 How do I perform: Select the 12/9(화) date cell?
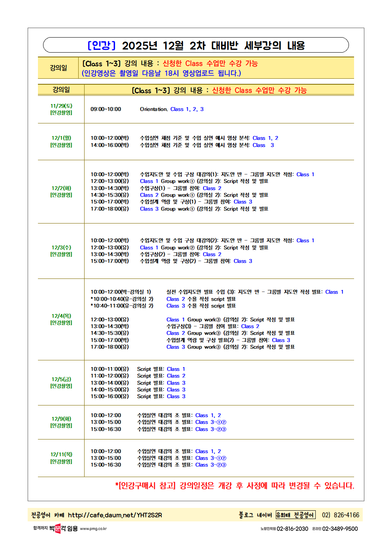pos(61,422)
